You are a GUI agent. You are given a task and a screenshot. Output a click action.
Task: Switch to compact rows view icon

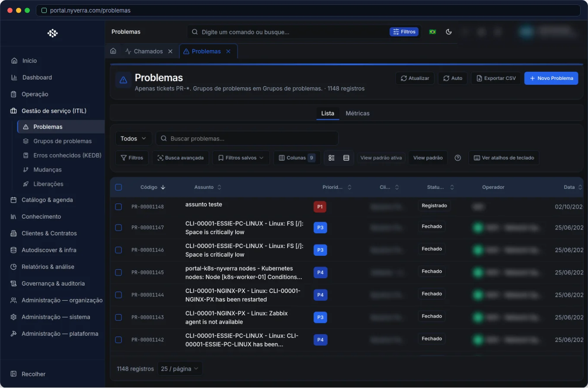(x=346, y=158)
